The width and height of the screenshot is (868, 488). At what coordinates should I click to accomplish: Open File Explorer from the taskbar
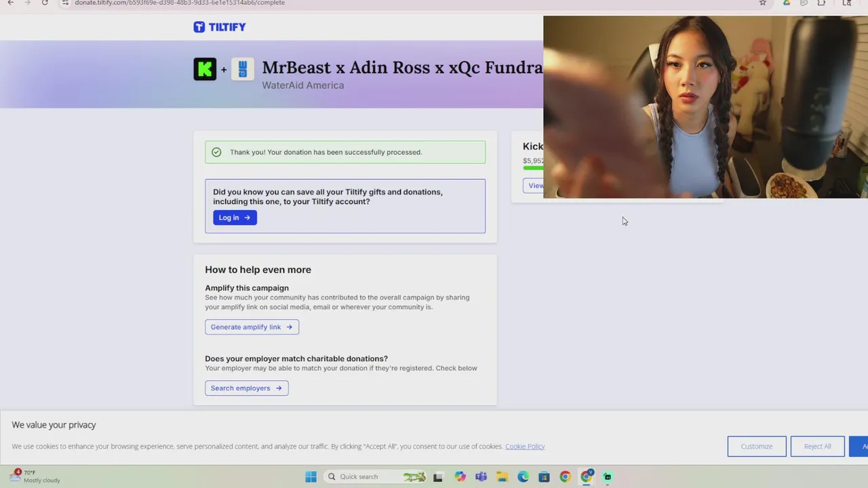[502, 476]
